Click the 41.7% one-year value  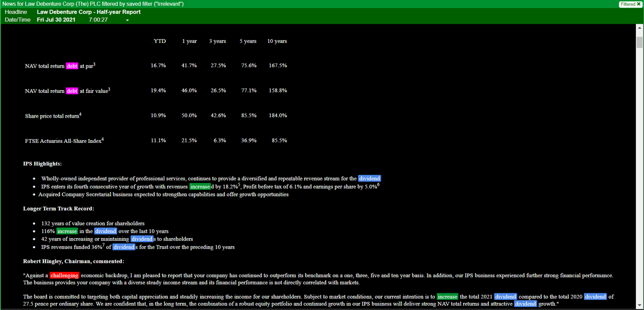pyautogui.click(x=189, y=66)
